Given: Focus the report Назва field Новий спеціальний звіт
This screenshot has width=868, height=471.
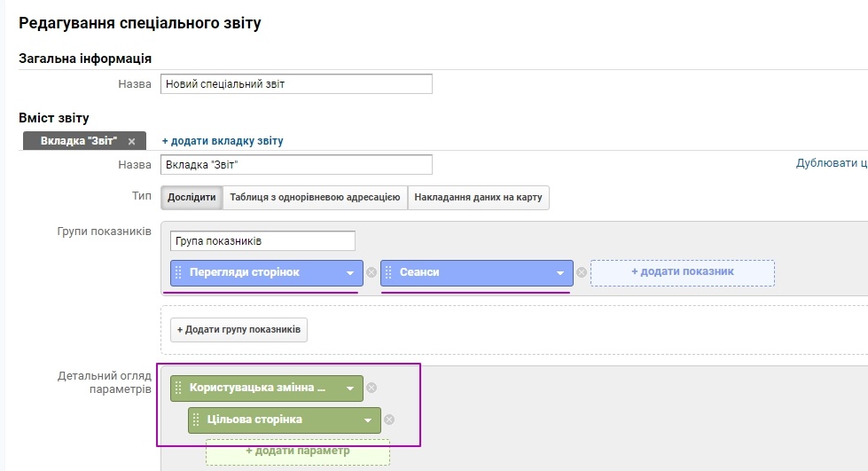Looking at the screenshot, I should pos(296,84).
